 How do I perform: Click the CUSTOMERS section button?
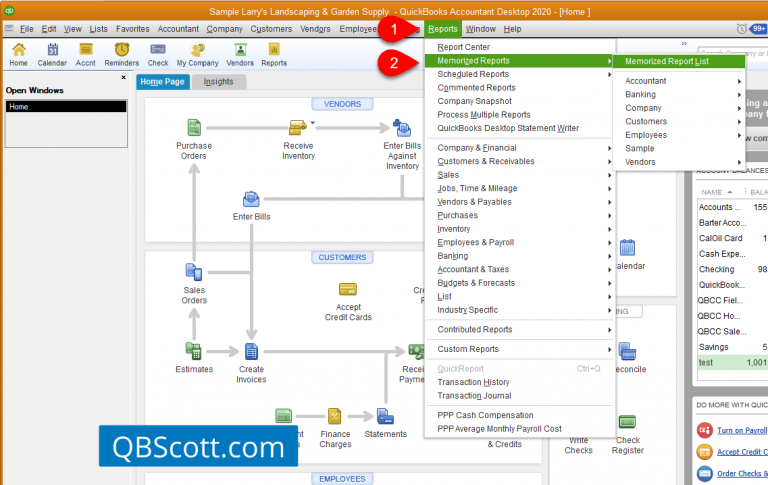click(342, 257)
